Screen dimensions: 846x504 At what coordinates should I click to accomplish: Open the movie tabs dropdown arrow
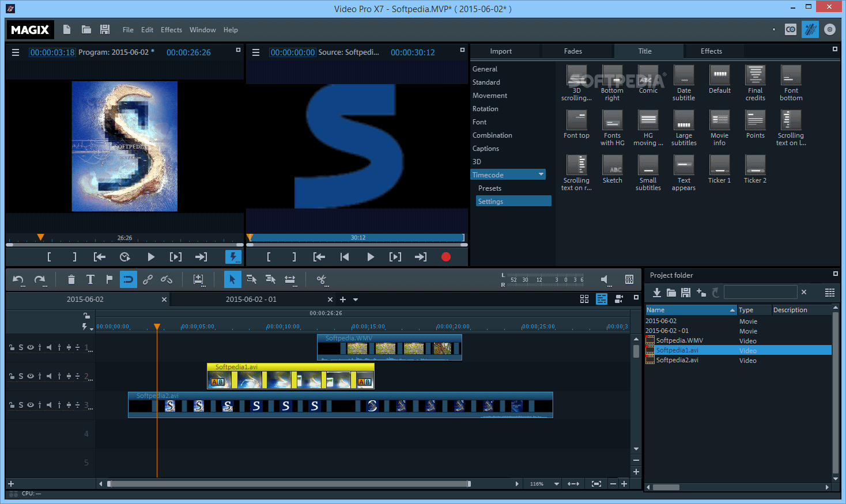pos(356,300)
